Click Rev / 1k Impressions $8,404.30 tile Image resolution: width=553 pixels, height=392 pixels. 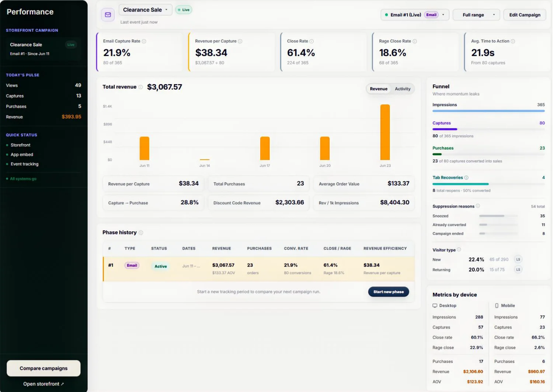tap(364, 203)
